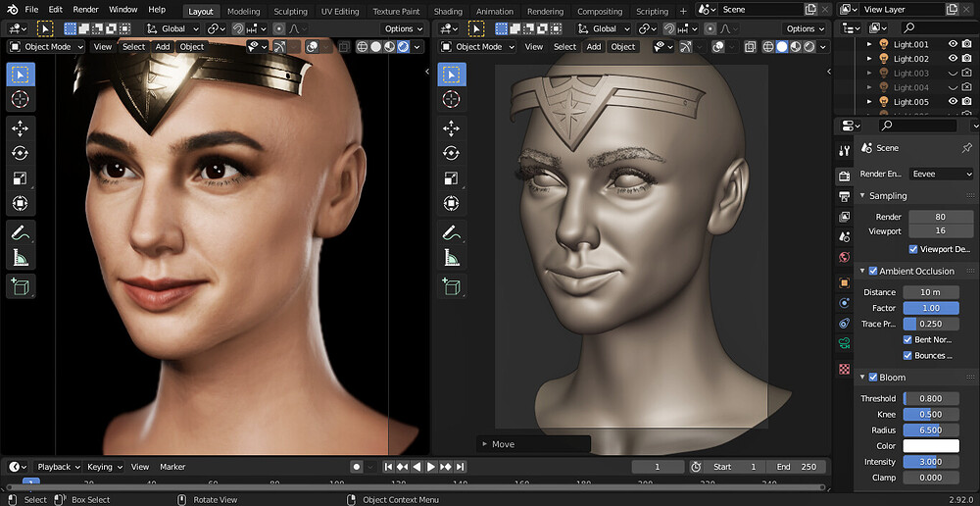Toggle snapping magnet in left viewport header
Viewport: 980px width, 506px height.
click(x=238, y=28)
